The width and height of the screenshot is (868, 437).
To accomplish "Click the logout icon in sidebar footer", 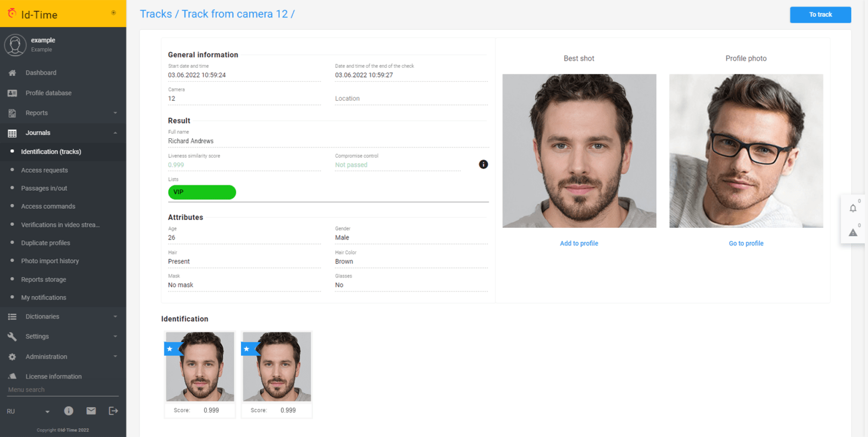I will tap(113, 411).
